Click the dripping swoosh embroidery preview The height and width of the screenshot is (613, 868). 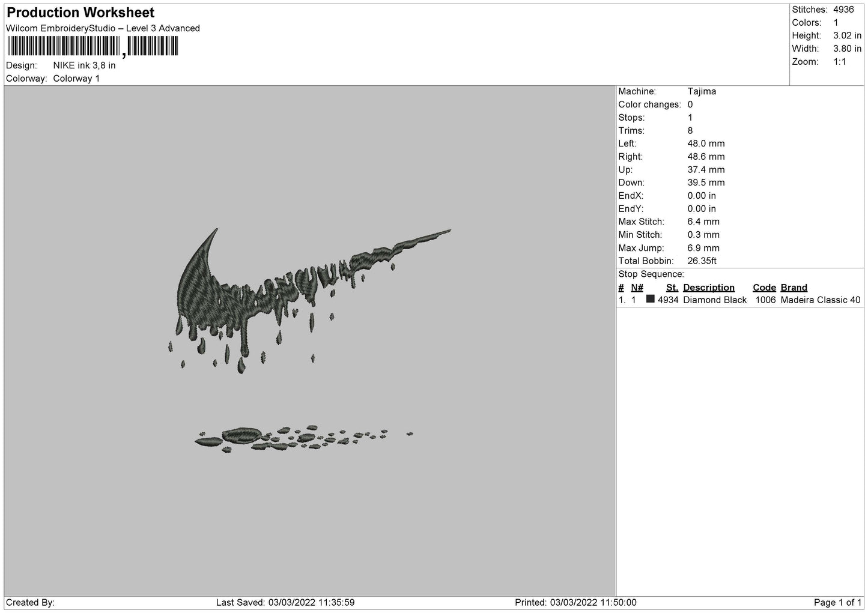(309, 300)
